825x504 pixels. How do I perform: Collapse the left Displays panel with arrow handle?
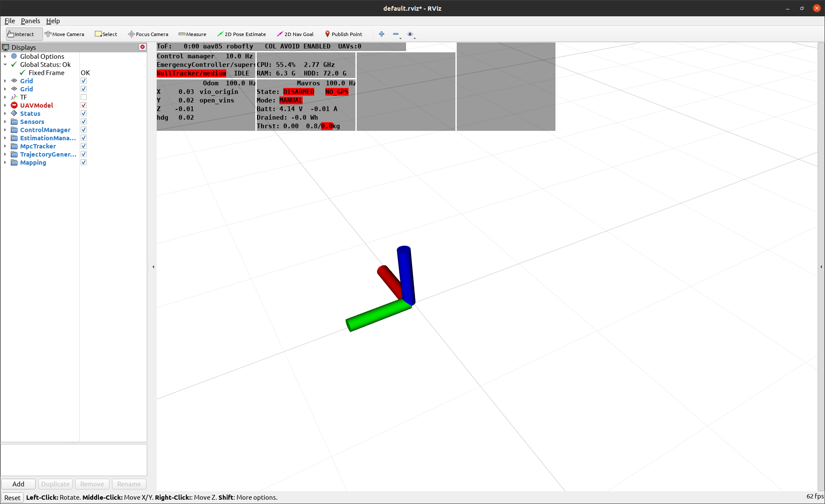tap(153, 267)
